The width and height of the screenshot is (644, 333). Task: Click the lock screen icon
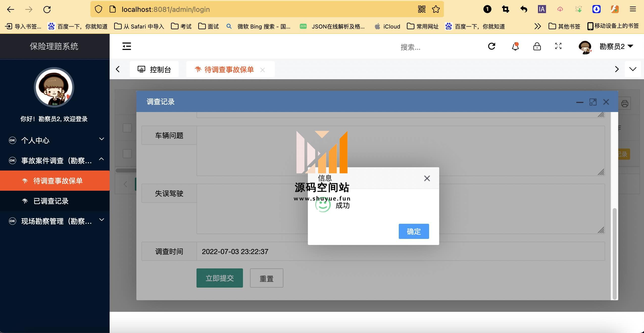537,46
